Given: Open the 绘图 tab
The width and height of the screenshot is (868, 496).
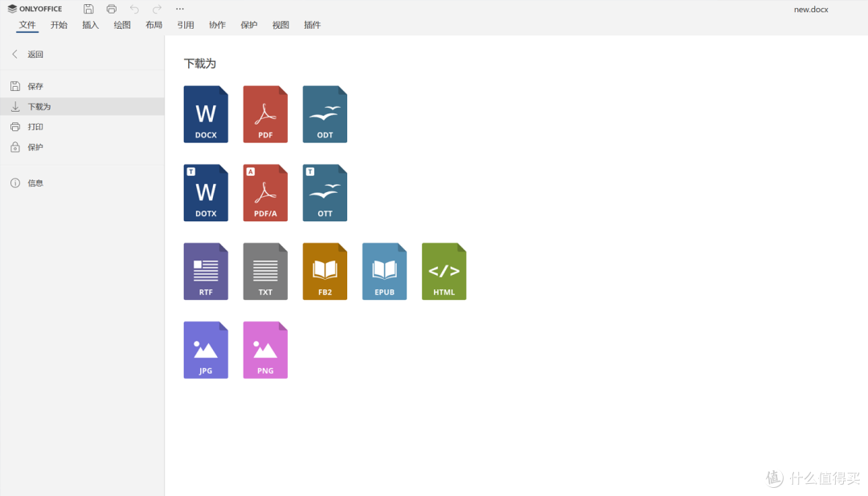Looking at the screenshot, I should point(122,25).
